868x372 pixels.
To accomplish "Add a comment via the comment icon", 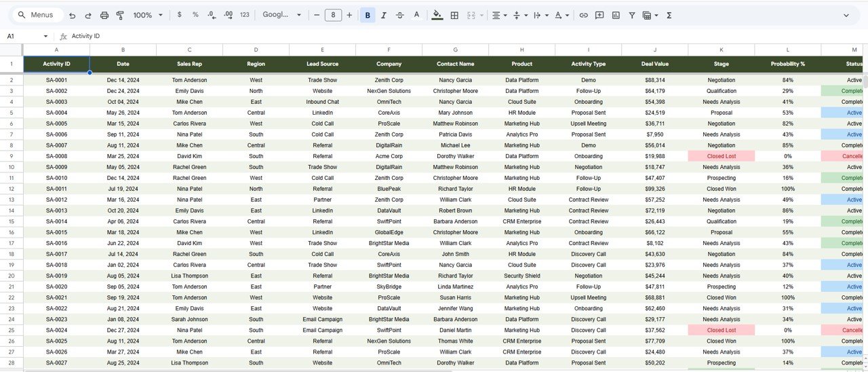I will pos(599,15).
